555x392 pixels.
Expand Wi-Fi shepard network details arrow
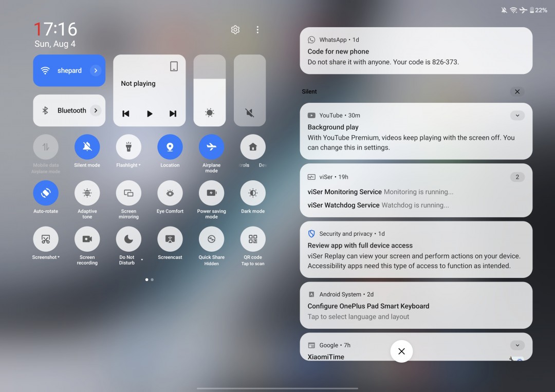click(x=96, y=70)
